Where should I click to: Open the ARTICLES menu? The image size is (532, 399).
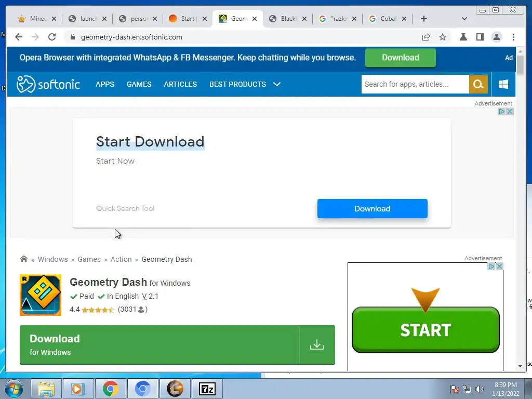tap(180, 84)
